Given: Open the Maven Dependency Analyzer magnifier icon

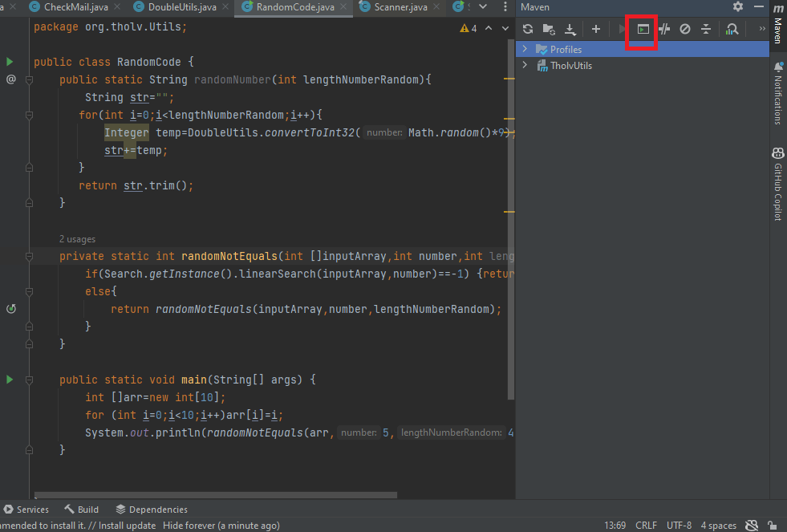Looking at the screenshot, I should 731,29.
